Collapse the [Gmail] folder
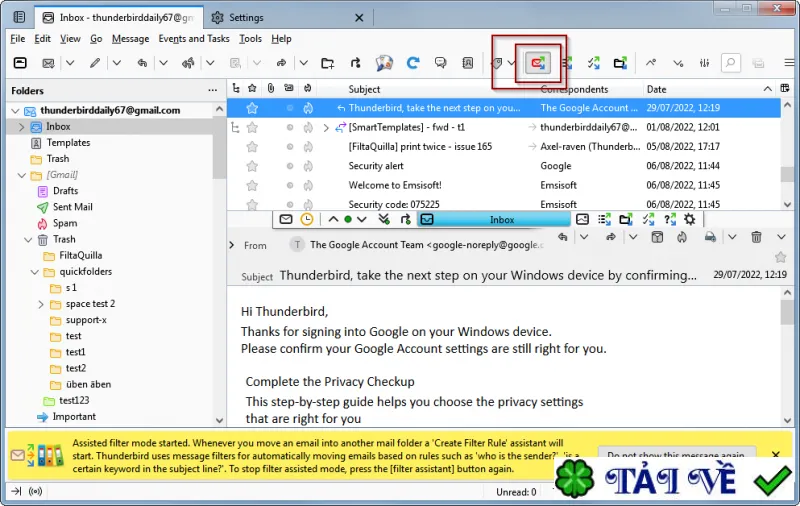800x506 pixels. click(21, 175)
